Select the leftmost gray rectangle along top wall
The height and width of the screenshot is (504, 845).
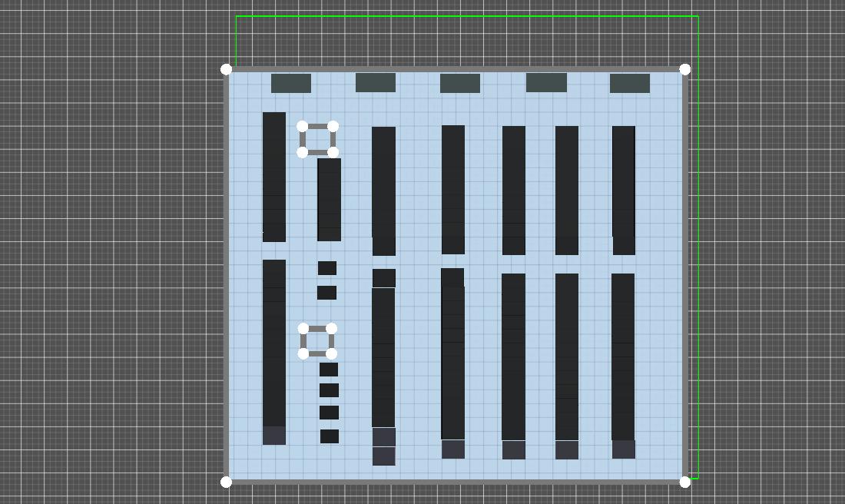[x=291, y=83]
